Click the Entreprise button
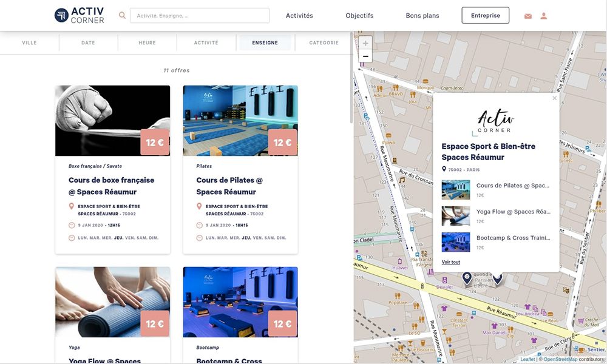The image size is (607, 364). [x=485, y=16]
